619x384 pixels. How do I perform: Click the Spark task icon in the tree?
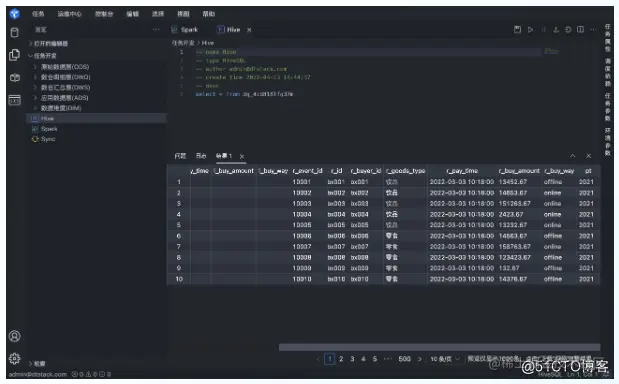coord(35,129)
